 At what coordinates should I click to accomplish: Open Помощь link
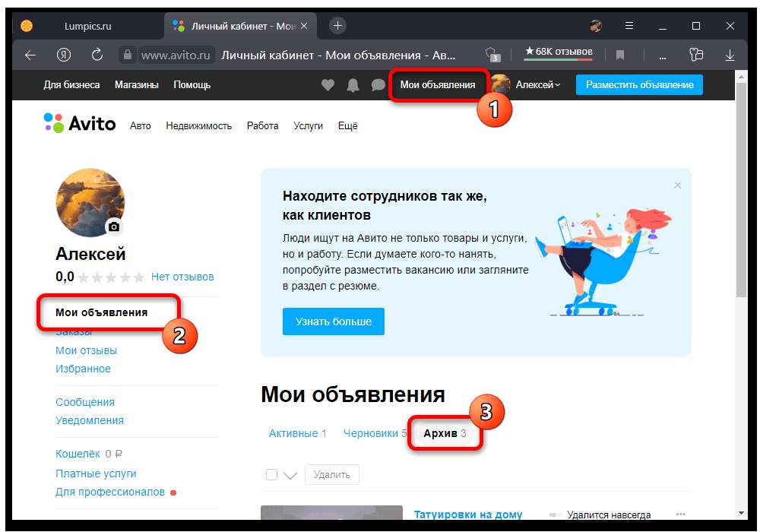pyautogui.click(x=192, y=85)
